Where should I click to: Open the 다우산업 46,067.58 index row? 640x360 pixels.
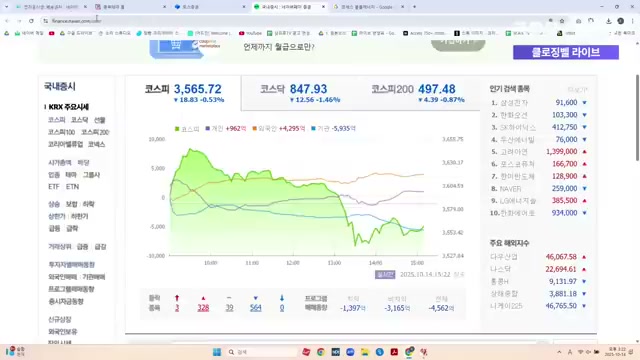538,257
